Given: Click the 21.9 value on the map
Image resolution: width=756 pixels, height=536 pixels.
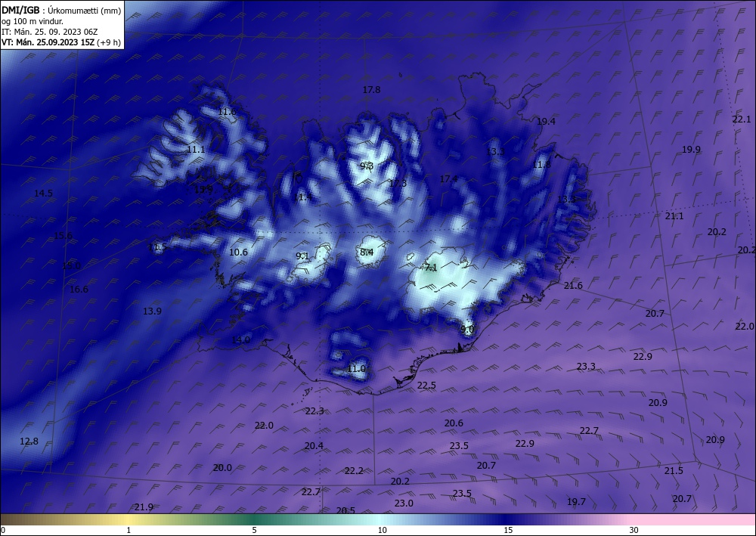Looking at the screenshot, I should point(144,507).
